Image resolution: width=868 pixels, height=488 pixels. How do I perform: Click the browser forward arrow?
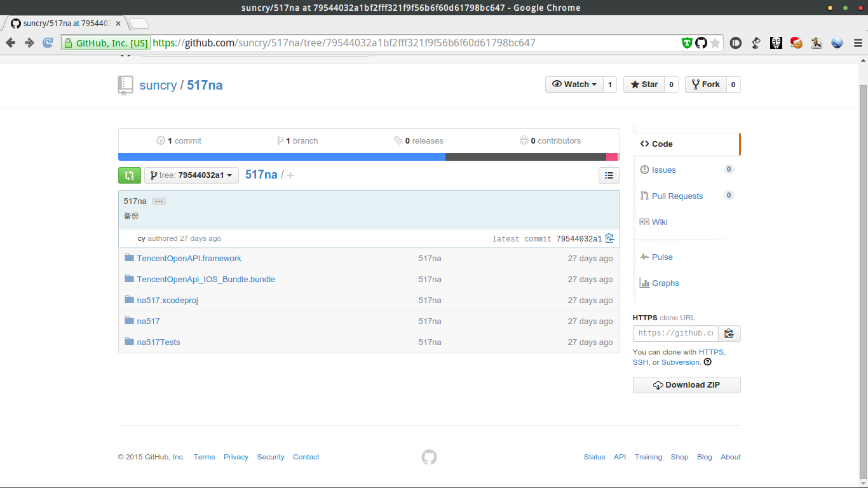pos(29,43)
